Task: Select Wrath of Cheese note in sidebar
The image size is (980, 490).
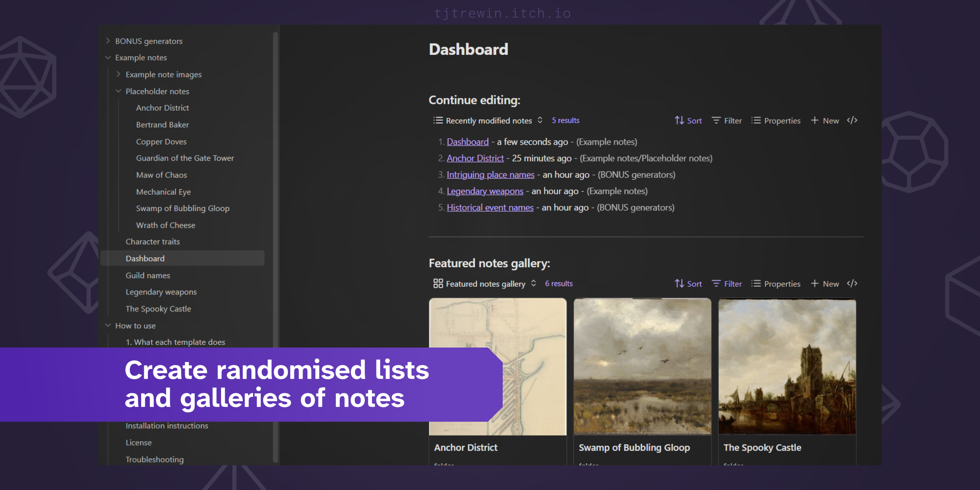Action: [x=166, y=225]
